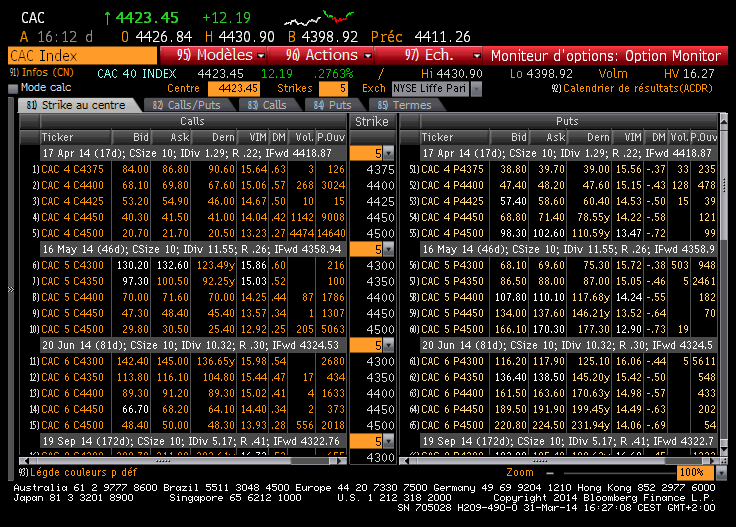The width and height of the screenshot is (736, 527).
Task: Click the Calls VIM column header
Action: (x=253, y=137)
